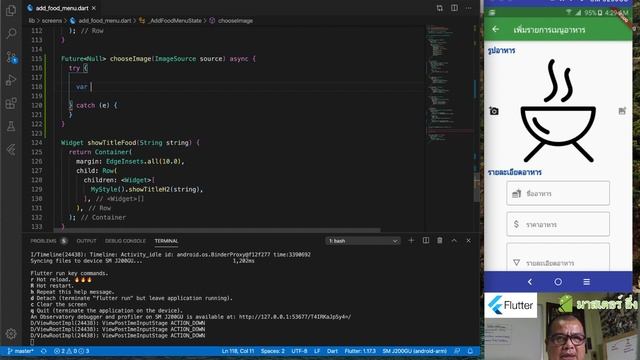Close the terminal panel
Image resolution: width=640 pixels, height=360 pixels.
click(x=469, y=241)
